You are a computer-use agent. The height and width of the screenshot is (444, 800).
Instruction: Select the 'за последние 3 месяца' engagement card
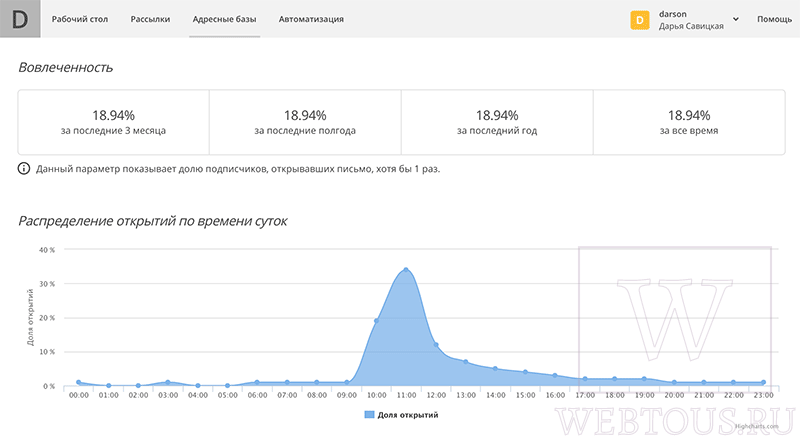click(x=113, y=122)
